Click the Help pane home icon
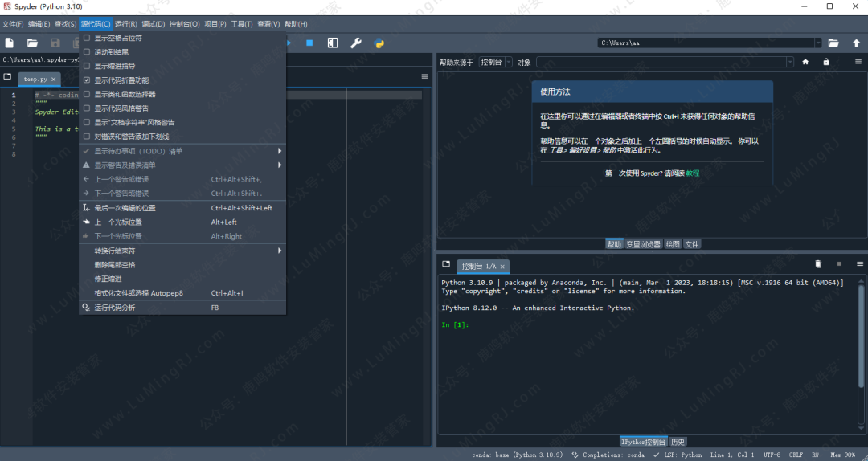 805,62
